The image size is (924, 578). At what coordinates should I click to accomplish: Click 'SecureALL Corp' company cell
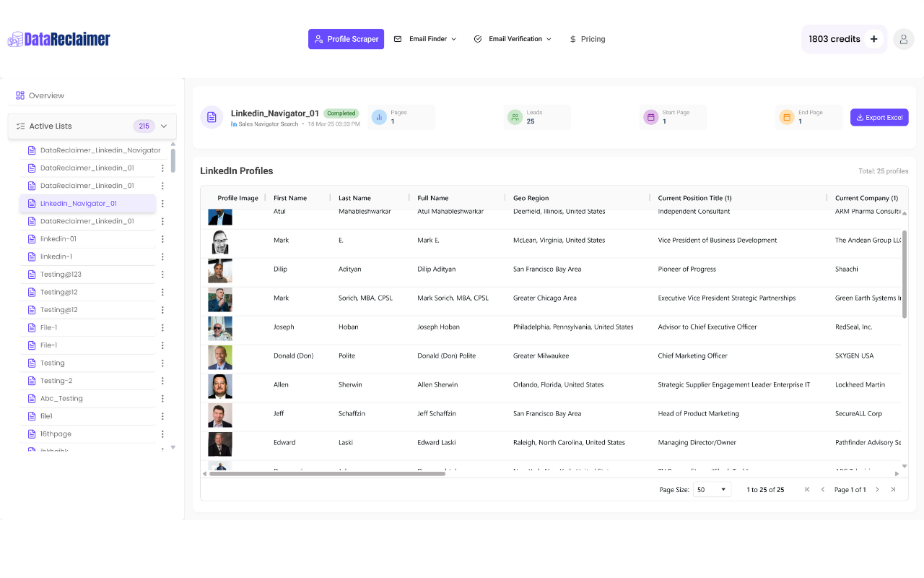pos(858,414)
